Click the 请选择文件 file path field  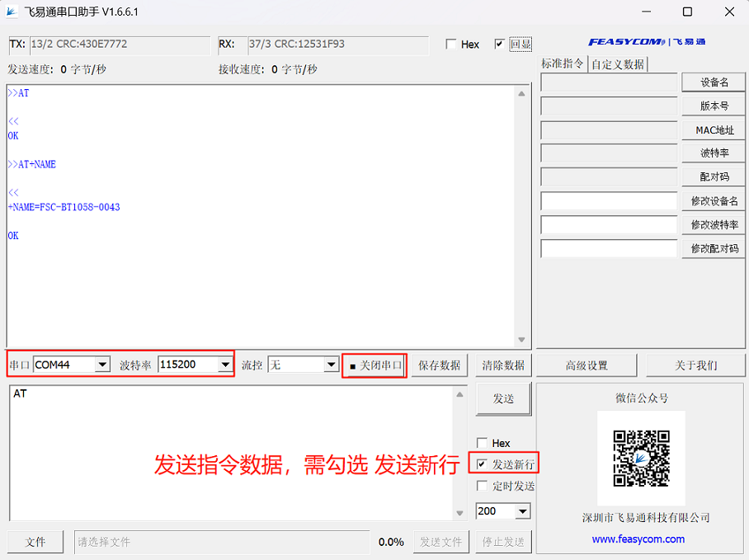pos(222,542)
